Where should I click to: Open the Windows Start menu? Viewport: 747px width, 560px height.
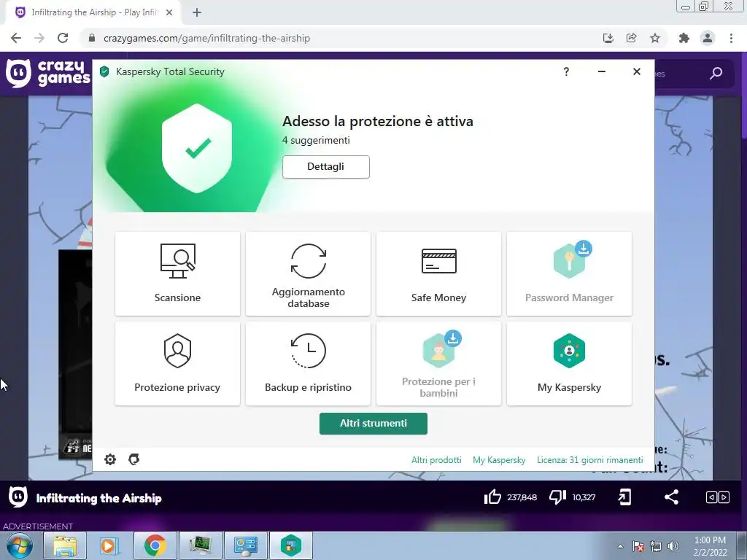[x=20, y=545]
